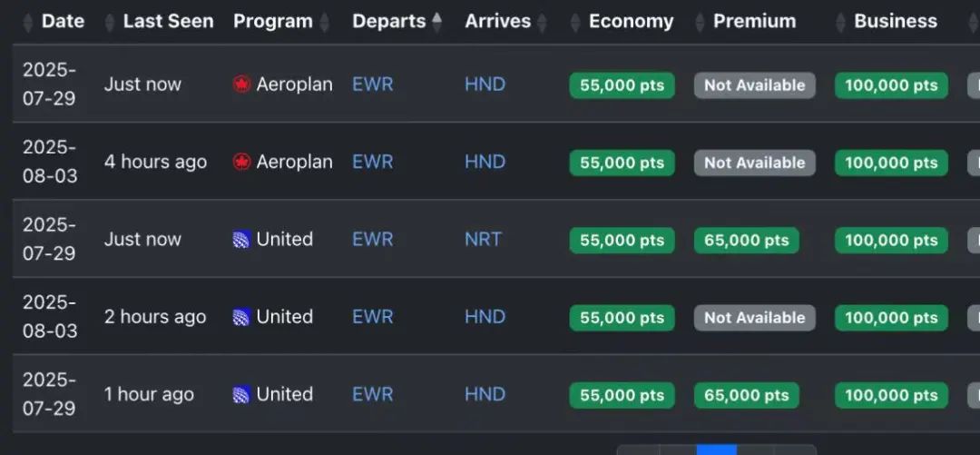The image size is (980, 455).
Task: Click the Aeroplan maple leaf logo in first row
Action: [241, 84]
